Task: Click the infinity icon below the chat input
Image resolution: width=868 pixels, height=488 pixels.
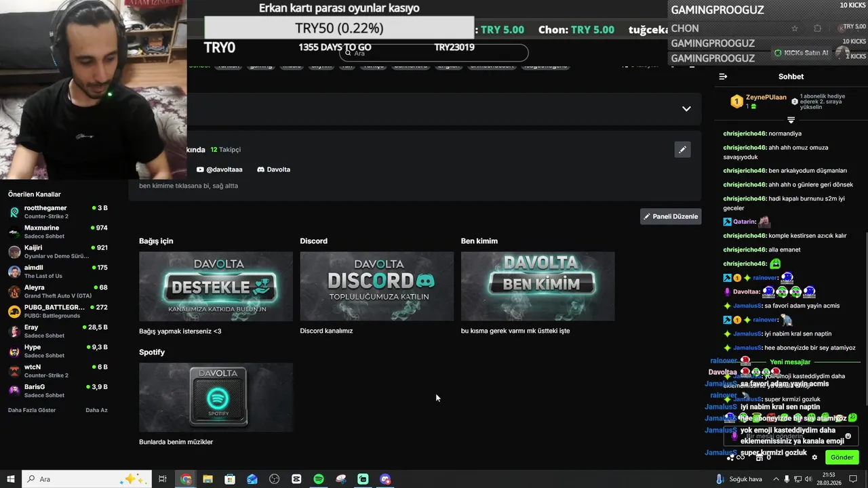Action: pyautogui.click(x=741, y=457)
